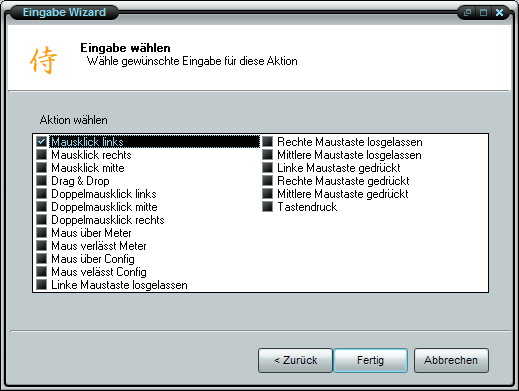
Task: Click the restore window icon in title bar
Action: (468, 13)
